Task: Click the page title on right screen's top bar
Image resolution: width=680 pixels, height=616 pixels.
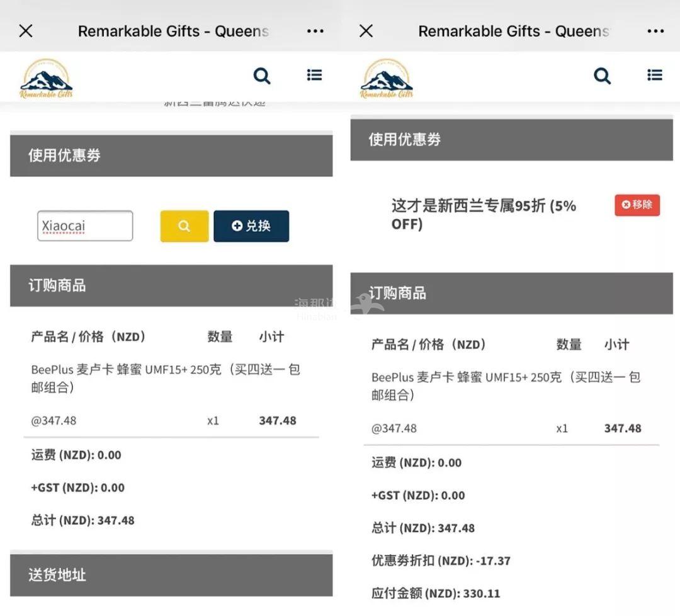Action: [x=514, y=31]
